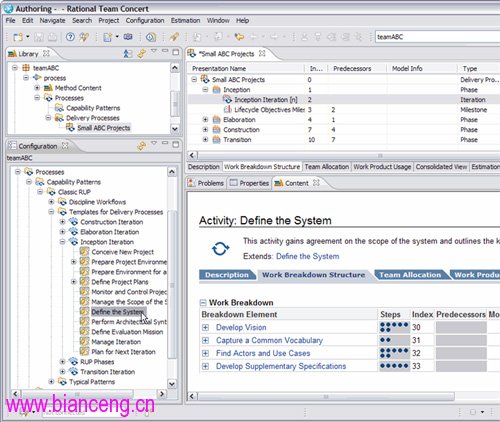Screen dimensions: 500x422
Task: Expand the Define Project Plans node
Action: 74,282
